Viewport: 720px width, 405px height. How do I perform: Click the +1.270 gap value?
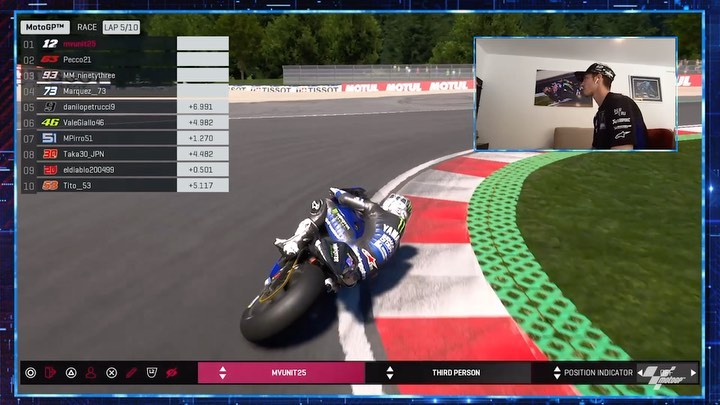click(x=201, y=138)
